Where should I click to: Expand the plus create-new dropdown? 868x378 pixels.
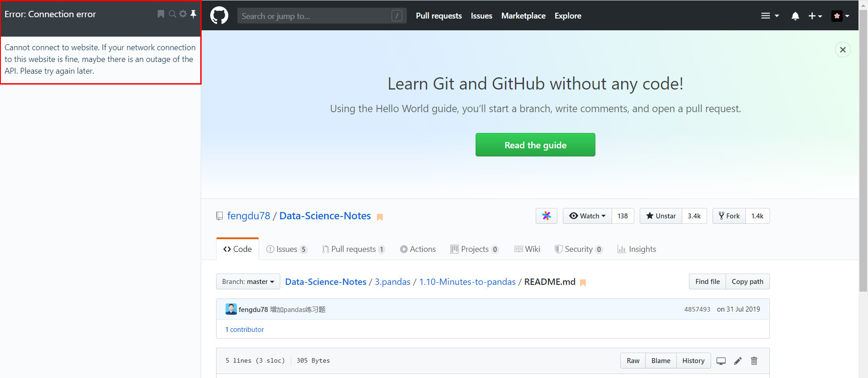815,16
